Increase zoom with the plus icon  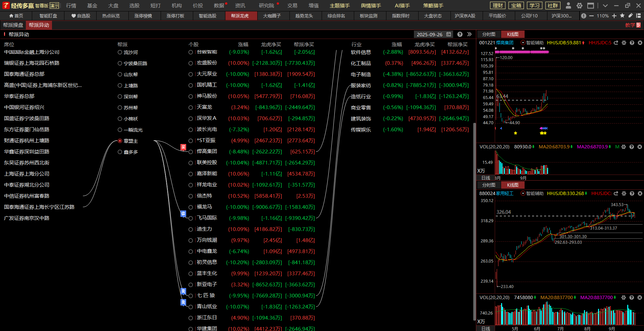[614, 16]
